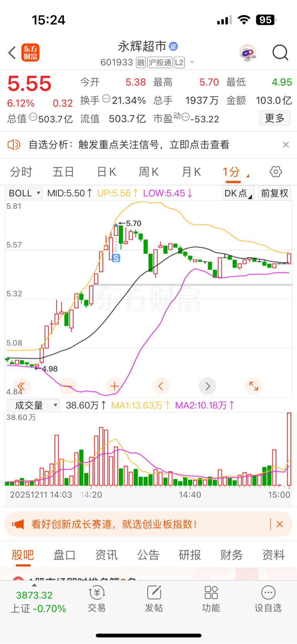Select the 1分 chart tab

(x=231, y=172)
